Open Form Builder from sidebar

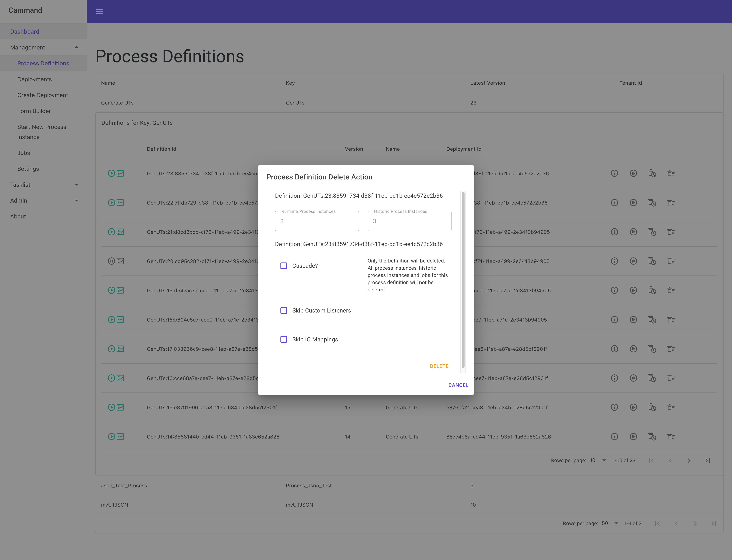pyautogui.click(x=34, y=111)
